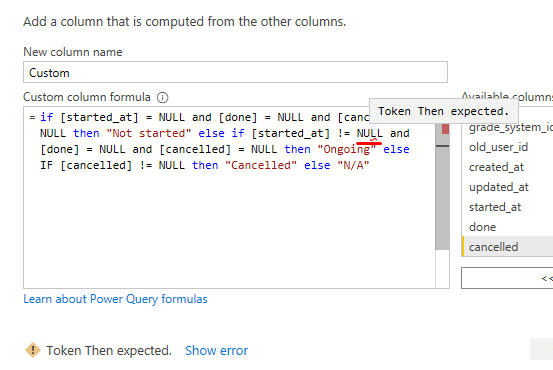The height and width of the screenshot is (370, 553).
Task: Click the underlined NULL token in the formula
Action: [369, 134]
